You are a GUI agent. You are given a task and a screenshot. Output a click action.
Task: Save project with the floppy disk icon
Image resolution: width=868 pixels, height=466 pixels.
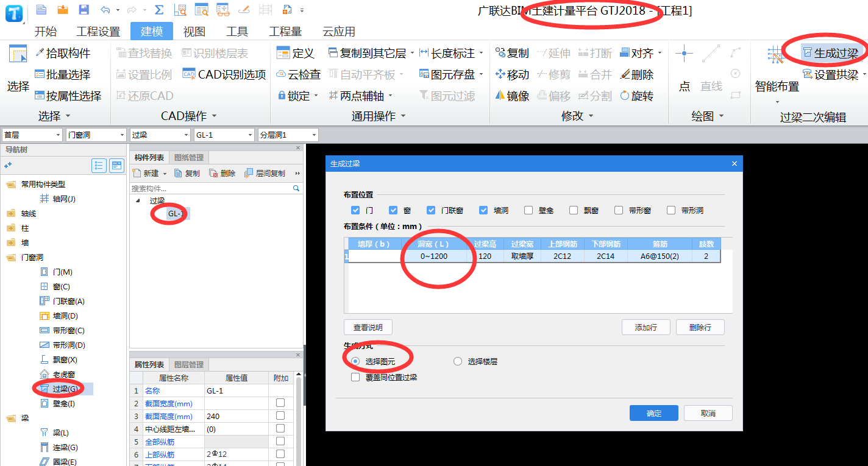[x=84, y=9]
